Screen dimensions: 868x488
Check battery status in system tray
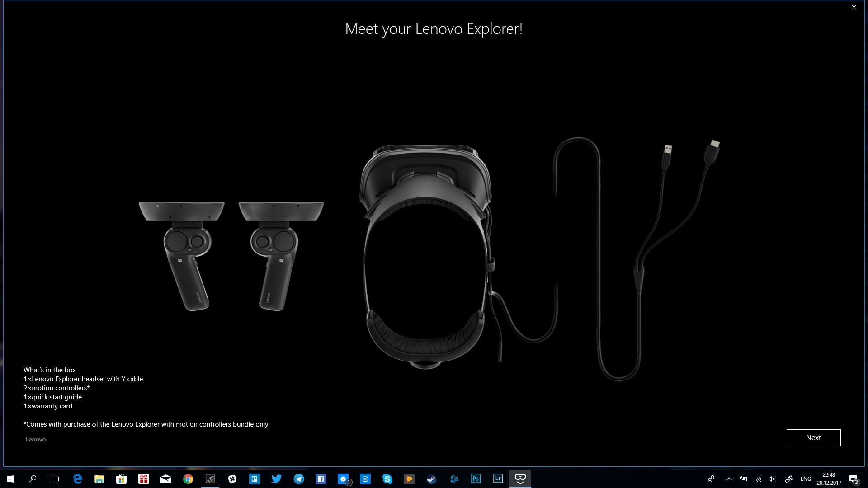coord(744,479)
